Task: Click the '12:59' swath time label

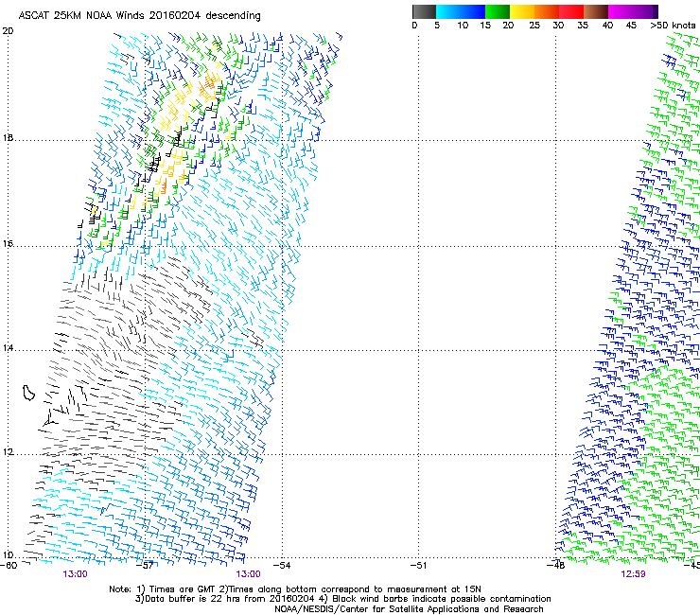Action: (633, 574)
